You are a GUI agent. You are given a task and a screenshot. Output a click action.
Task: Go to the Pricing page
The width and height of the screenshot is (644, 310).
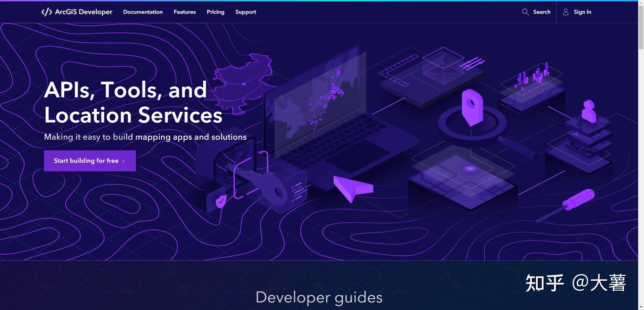[x=215, y=12]
